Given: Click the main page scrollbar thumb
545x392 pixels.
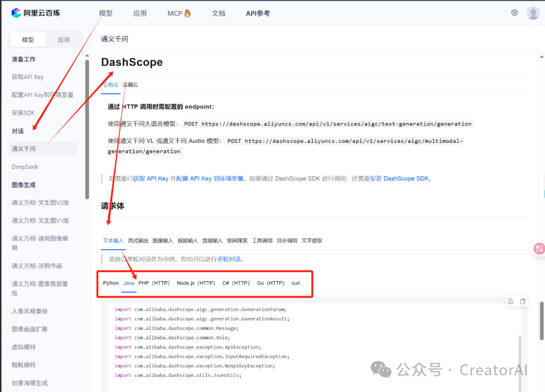Looking at the screenshot, I should (541, 321).
